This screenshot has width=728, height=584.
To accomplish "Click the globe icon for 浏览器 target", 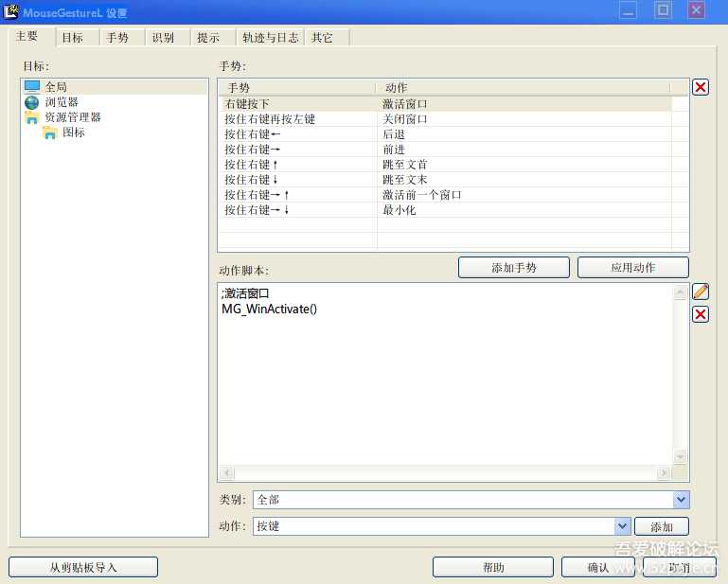I will click(x=31, y=102).
